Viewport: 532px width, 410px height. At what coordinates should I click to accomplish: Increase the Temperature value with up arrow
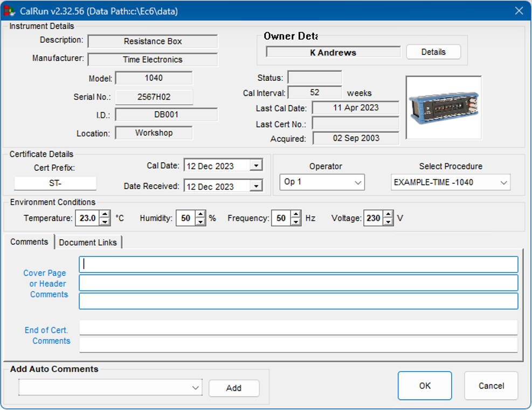point(105,215)
